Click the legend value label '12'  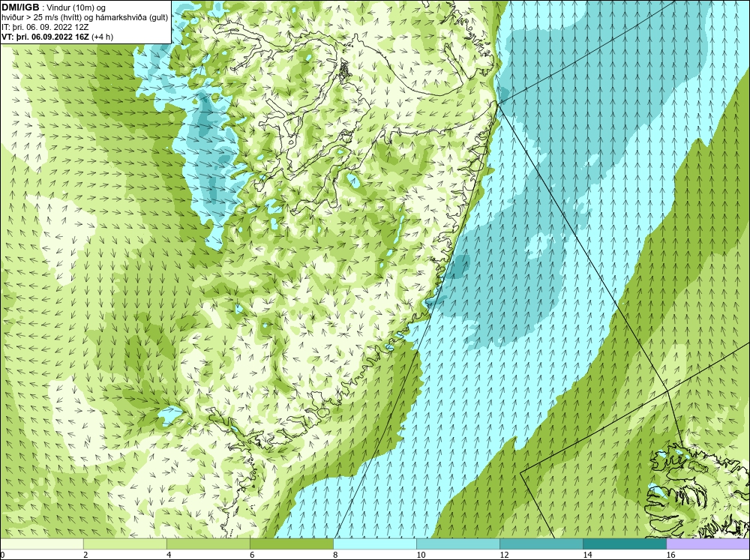(504, 555)
